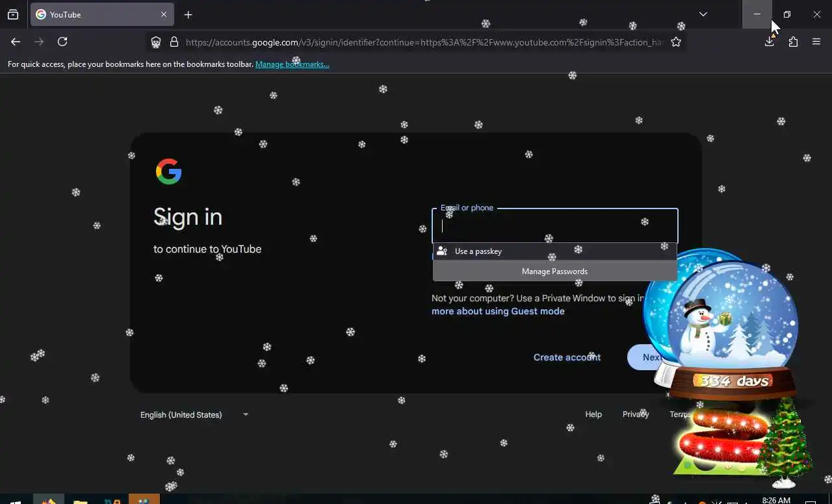View site security padlock info
This screenshot has height=504, width=832.
click(x=174, y=42)
